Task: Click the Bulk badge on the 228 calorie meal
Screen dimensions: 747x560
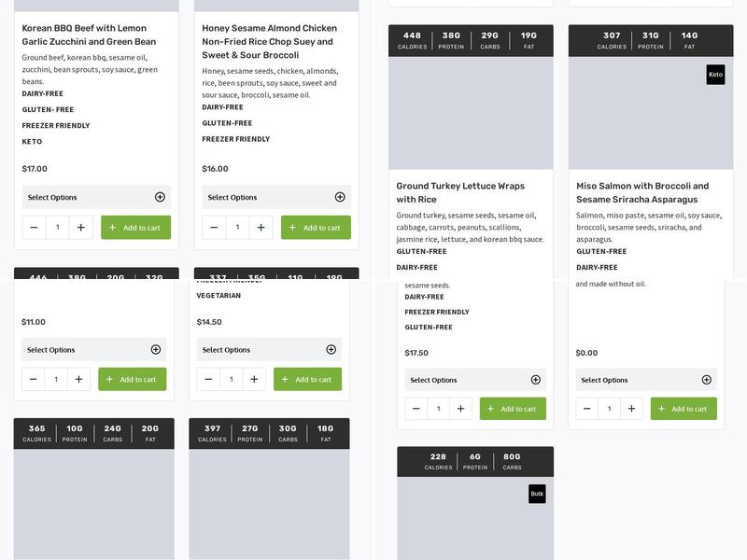Action: 539,493
